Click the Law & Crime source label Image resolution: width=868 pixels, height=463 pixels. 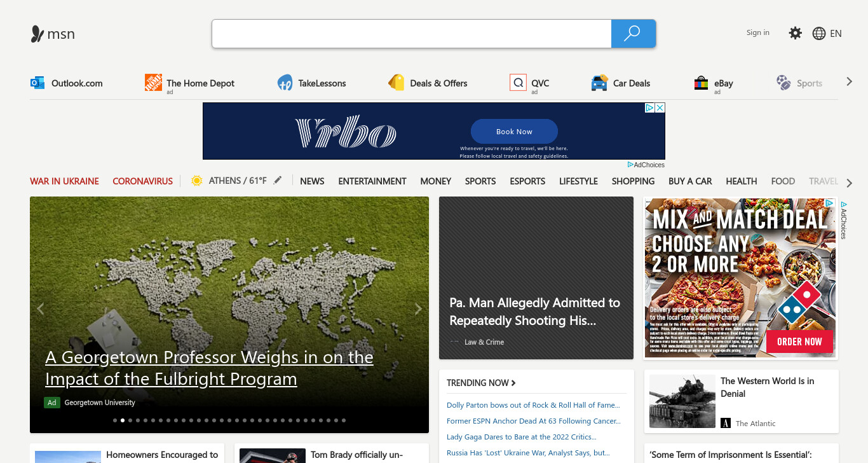[x=484, y=342]
